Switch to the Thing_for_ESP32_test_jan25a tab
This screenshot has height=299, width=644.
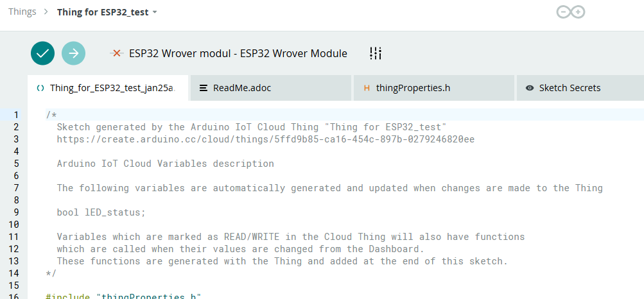tap(108, 88)
